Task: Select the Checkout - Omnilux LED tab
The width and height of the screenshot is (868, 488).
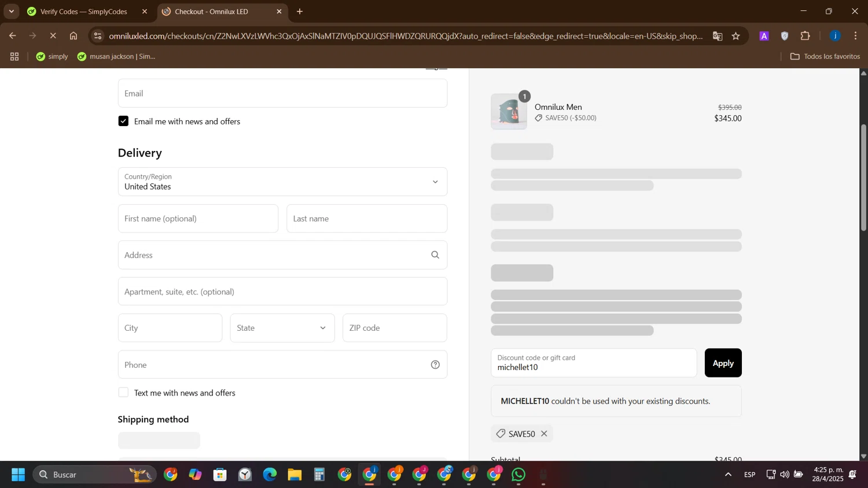Action: tap(211, 12)
